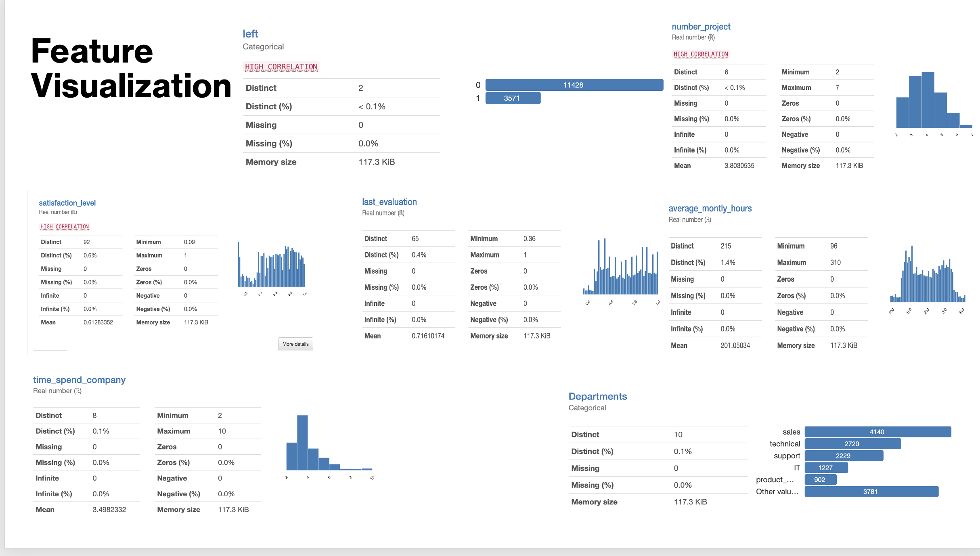Click the 'Other valu…' category label

pyautogui.click(x=777, y=491)
